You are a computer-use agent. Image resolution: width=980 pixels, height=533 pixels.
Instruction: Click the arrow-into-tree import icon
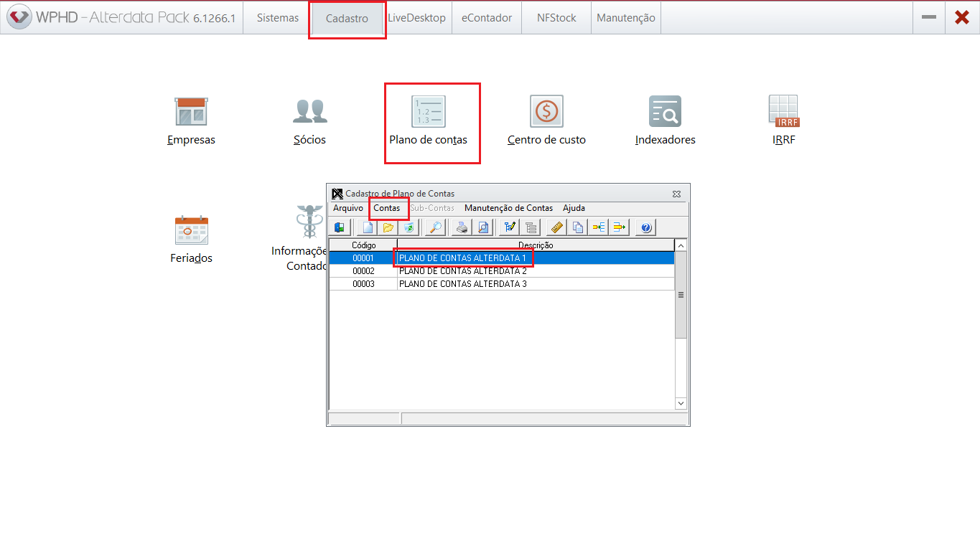(597, 227)
